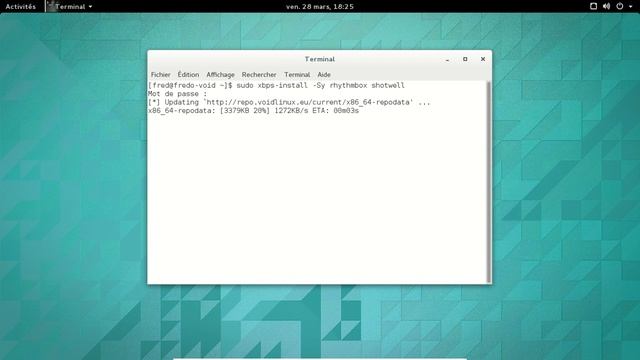Open the clock showing ven. 28 mars, 18:25

coord(320,7)
